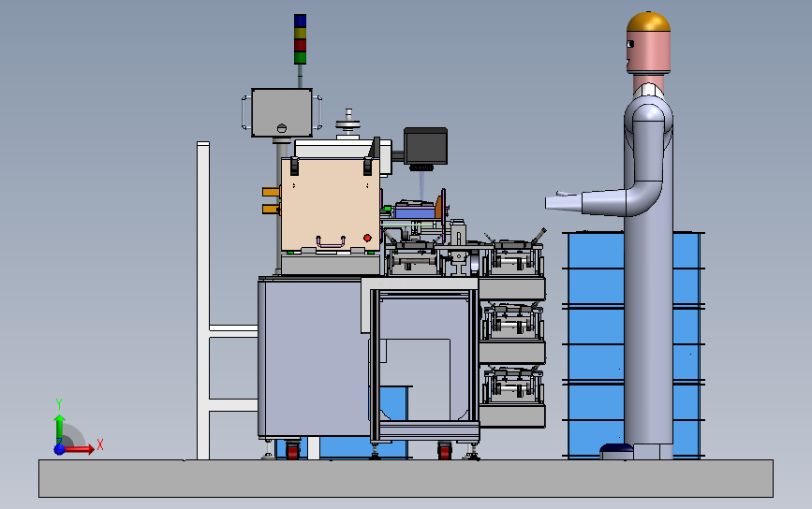
Task: Click the blue Z ball at the triad origin
Action: point(60,449)
